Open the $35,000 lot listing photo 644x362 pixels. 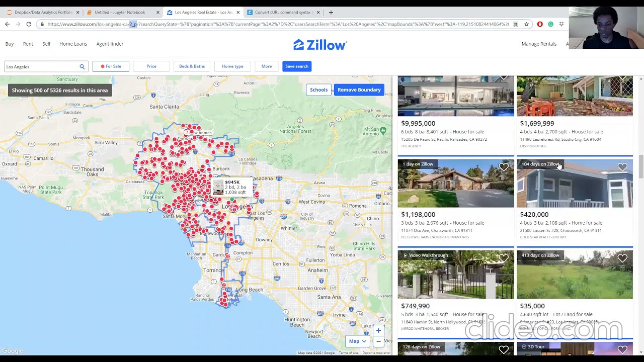575,275
